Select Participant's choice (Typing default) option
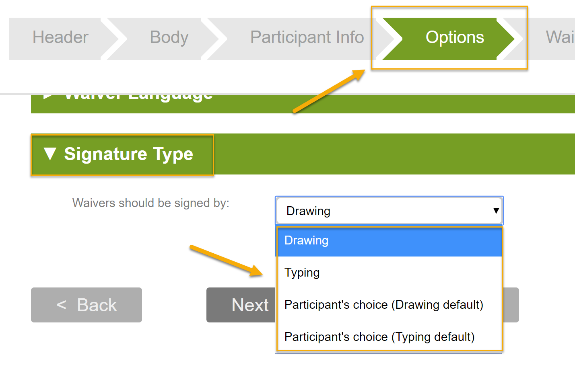The height and width of the screenshot is (392, 575). pyautogui.click(x=379, y=337)
